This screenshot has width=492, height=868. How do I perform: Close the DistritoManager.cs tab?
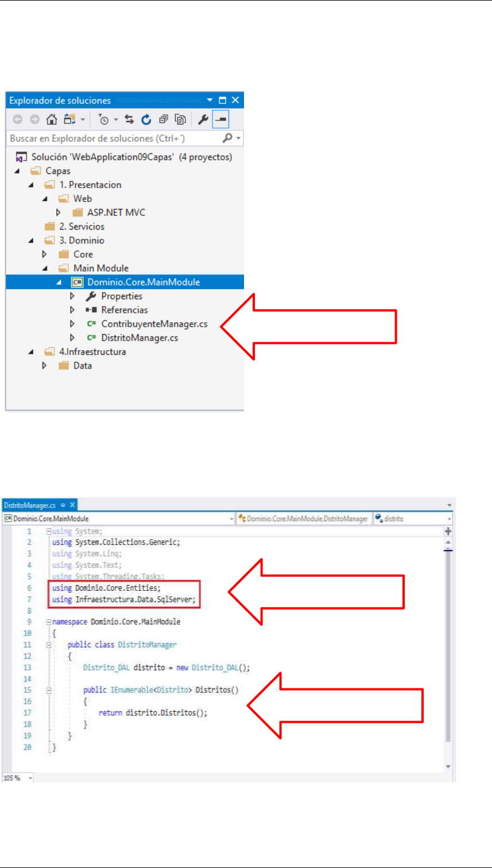click(x=72, y=505)
